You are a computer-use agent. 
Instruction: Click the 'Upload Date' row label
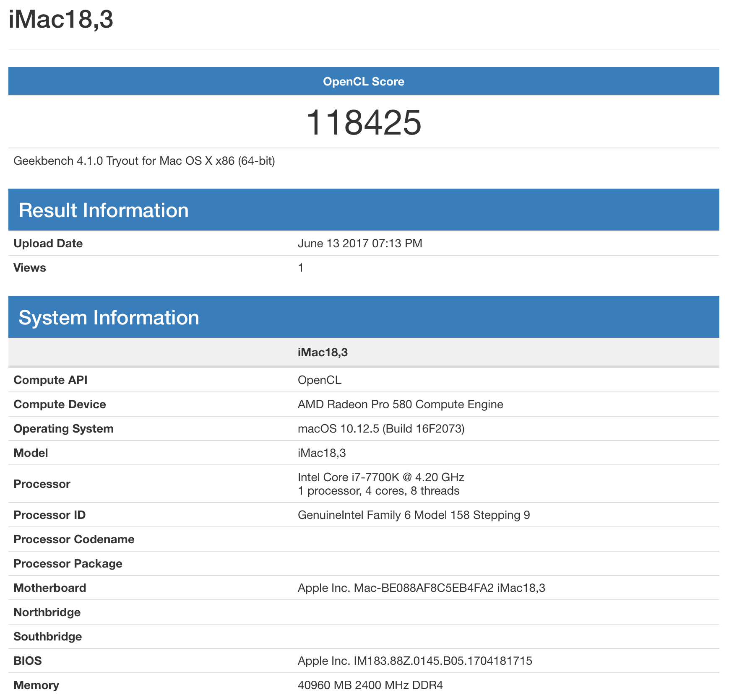[48, 244]
